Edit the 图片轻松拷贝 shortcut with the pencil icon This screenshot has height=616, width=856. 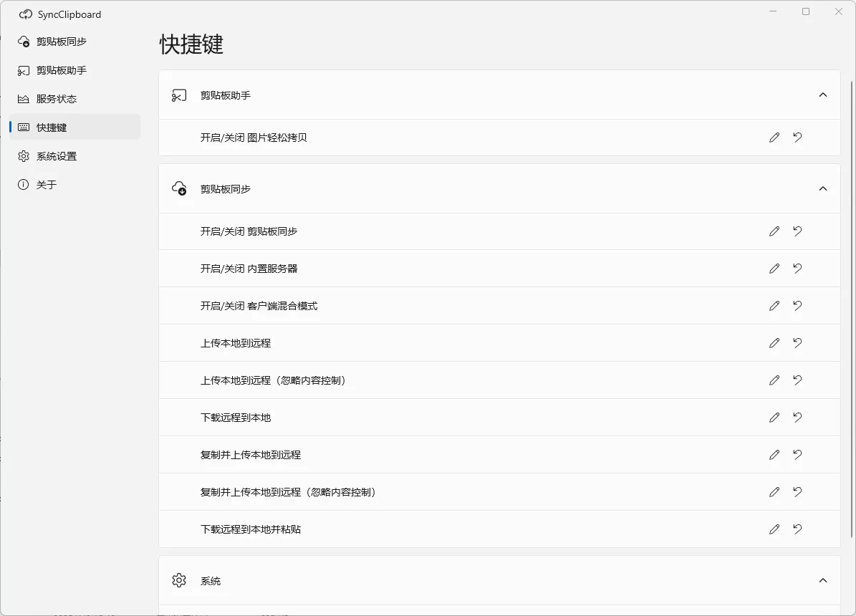[774, 138]
